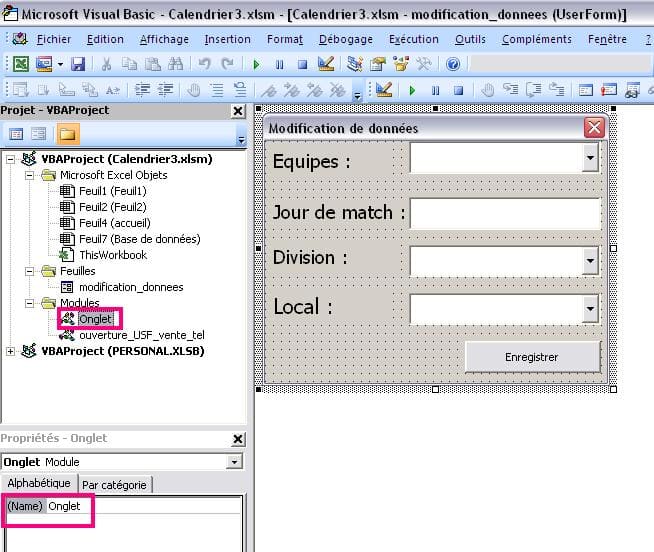Click the Outdent icon in Edit toolbar
Screen dimensions: 654x552
(165, 90)
